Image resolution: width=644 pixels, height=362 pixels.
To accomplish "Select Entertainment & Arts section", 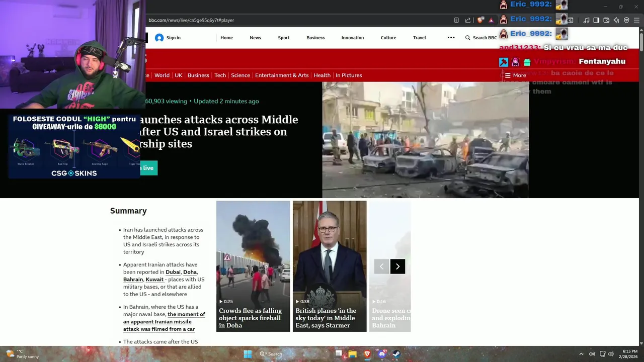I will coord(282,75).
